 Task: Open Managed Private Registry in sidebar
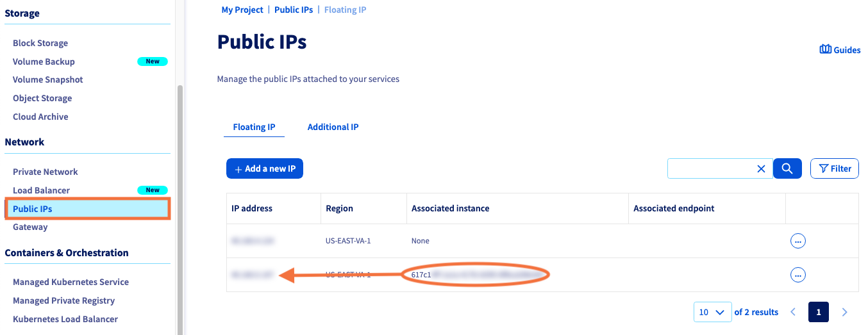(64, 300)
